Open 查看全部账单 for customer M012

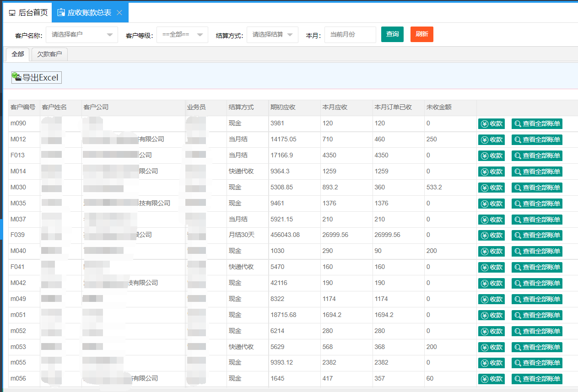(x=537, y=140)
